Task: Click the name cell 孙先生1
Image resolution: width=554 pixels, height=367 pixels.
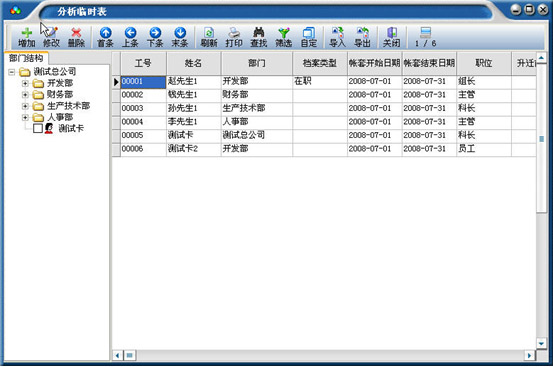Action: [193, 108]
